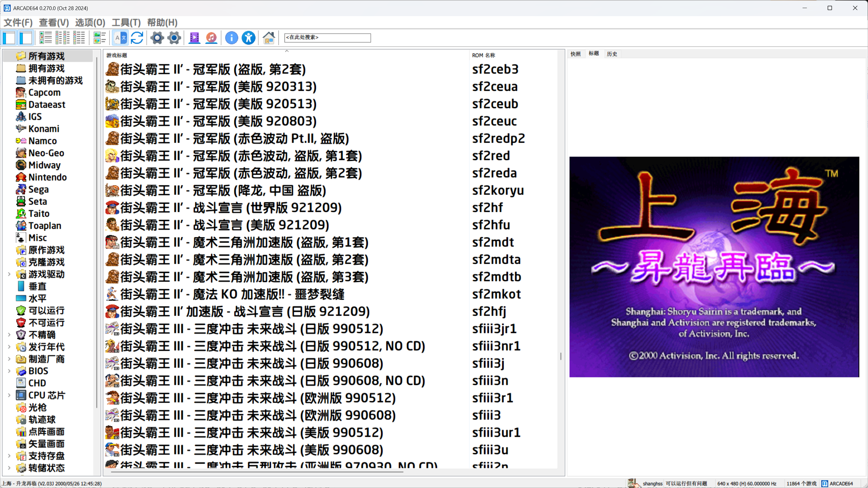Screen dimensions: 868x488
Task: Select the Capcom folder icon
Action: point(21,92)
